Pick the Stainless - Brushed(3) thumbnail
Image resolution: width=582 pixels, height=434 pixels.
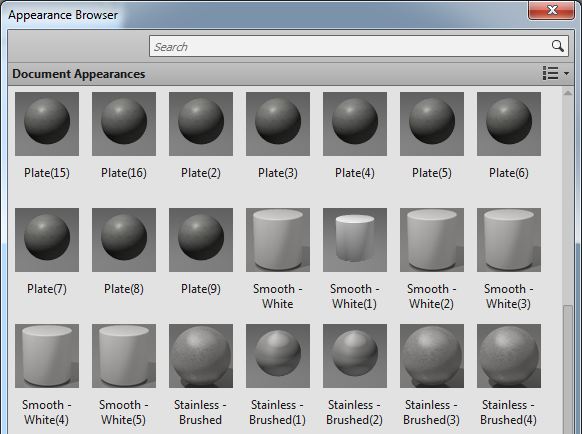click(x=432, y=356)
